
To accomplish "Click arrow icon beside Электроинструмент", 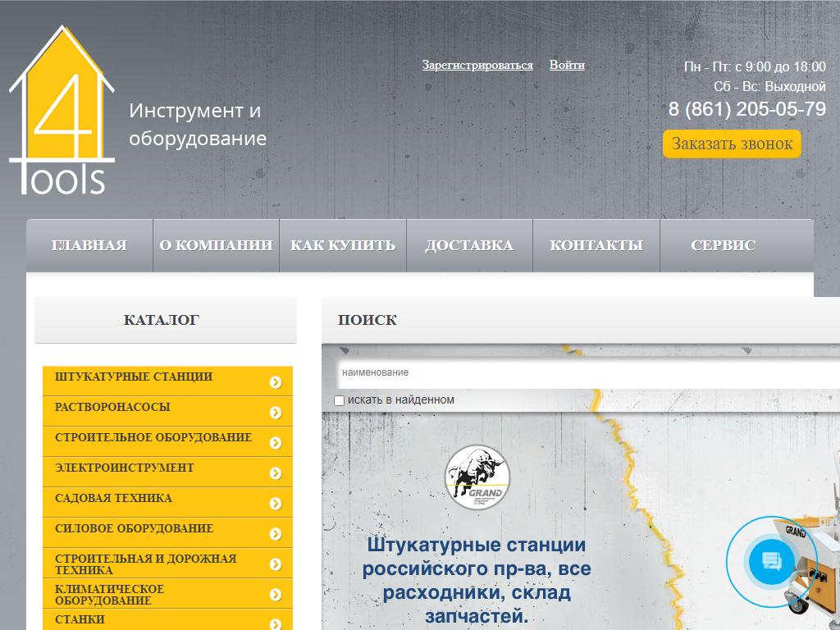I will (276, 473).
